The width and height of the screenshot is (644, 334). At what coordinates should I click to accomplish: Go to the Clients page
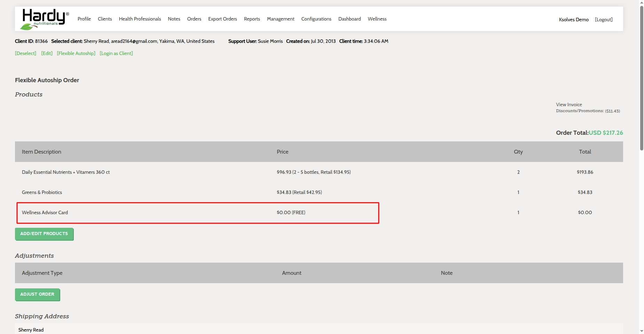pos(105,19)
